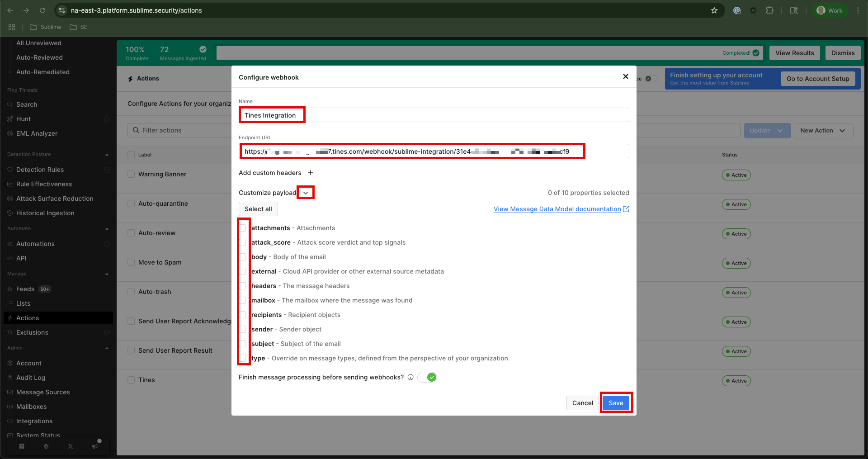
Task: Close the Configure webhook dialog
Action: [x=626, y=76]
